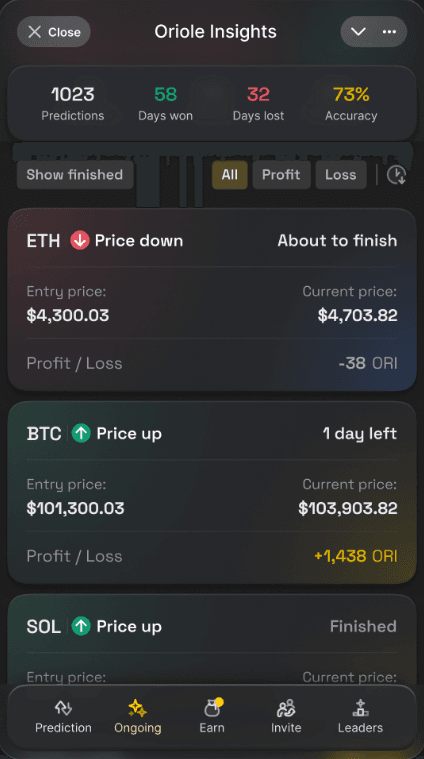Expand the chevron down menu in header
This screenshot has width=424, height=759.
tap(358, 32)
